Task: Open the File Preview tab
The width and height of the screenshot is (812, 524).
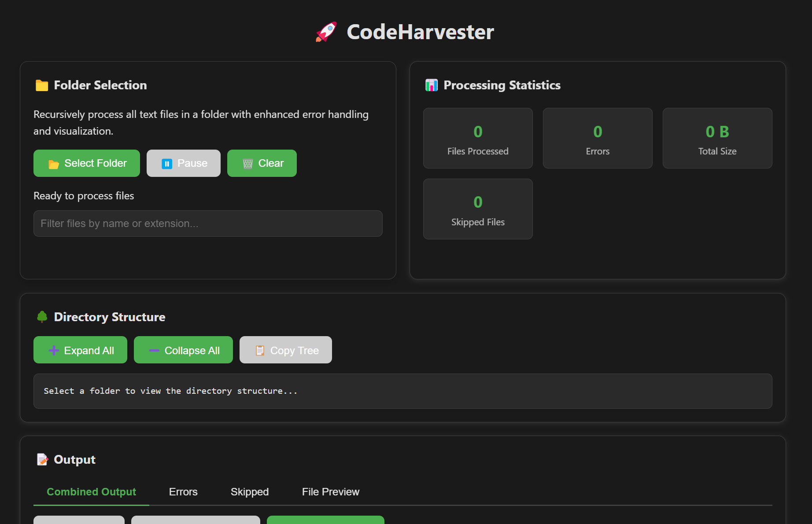Action: click(x=330, y=492)
